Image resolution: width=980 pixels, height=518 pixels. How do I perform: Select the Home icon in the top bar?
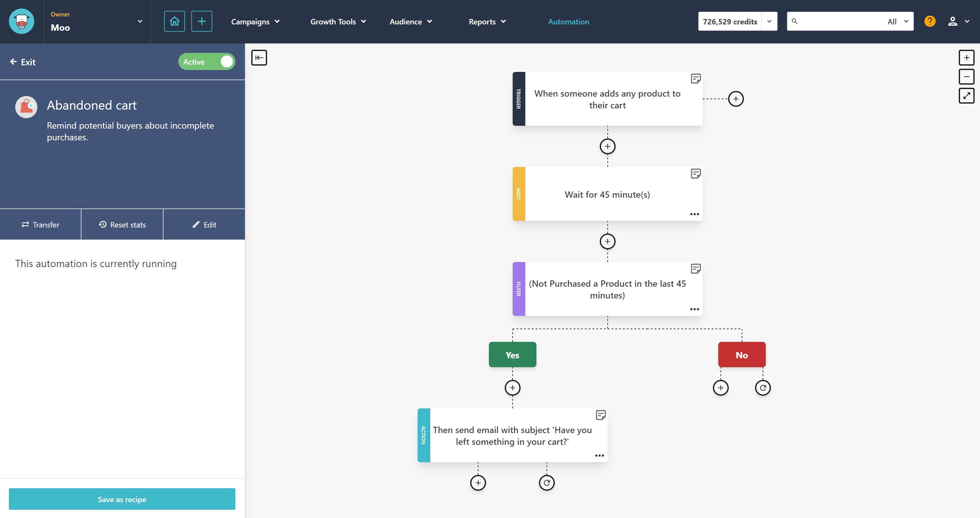pos(174,21)
